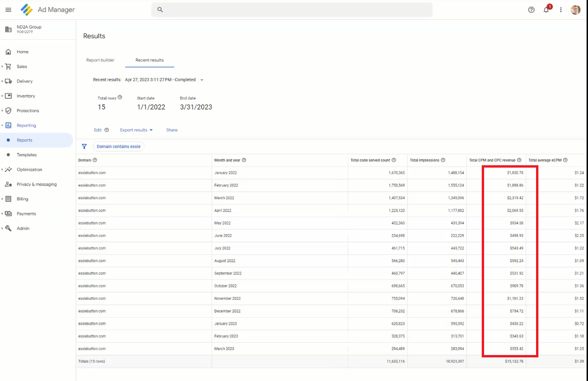
Task: Select the Totals (15 rows) cell
Action: [144, 361]
